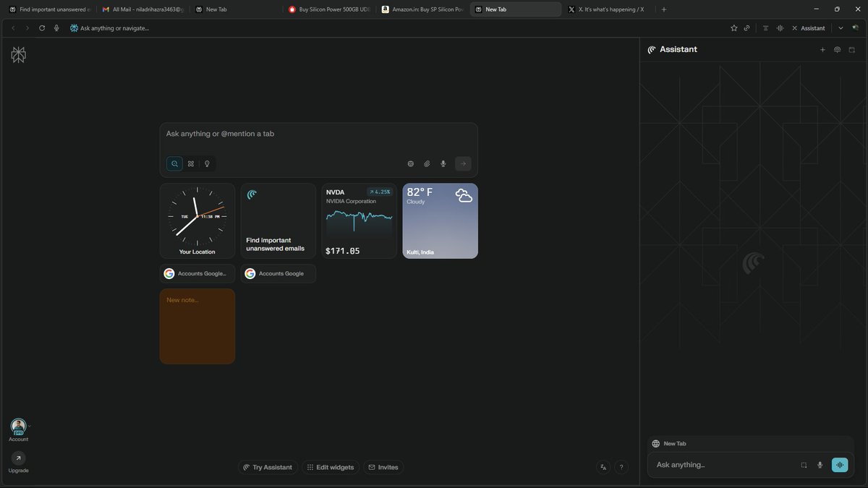868x488 pixels.
Task: Start Assistant voice mode with the teal waveform button
Action: [840, 465]
